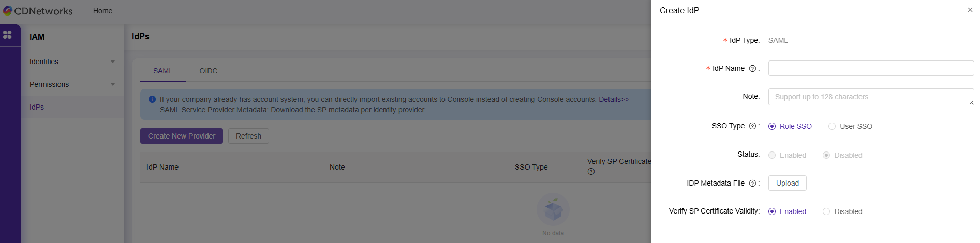Viewport: 980px width, 243px height.
Task: Click help icon beside SSO Type
Action: (752, 126)
